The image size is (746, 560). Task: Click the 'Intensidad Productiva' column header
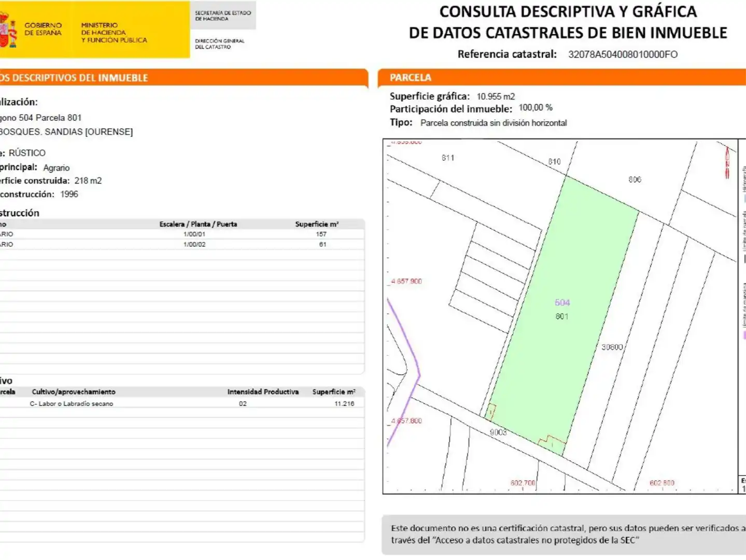(263, 392)
